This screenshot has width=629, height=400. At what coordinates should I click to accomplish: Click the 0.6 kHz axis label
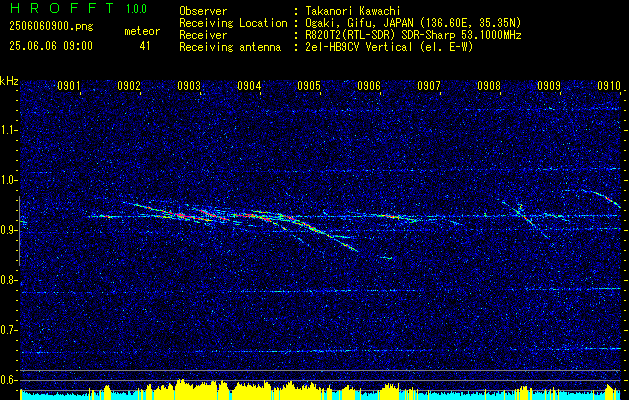(x=8, y=380)
